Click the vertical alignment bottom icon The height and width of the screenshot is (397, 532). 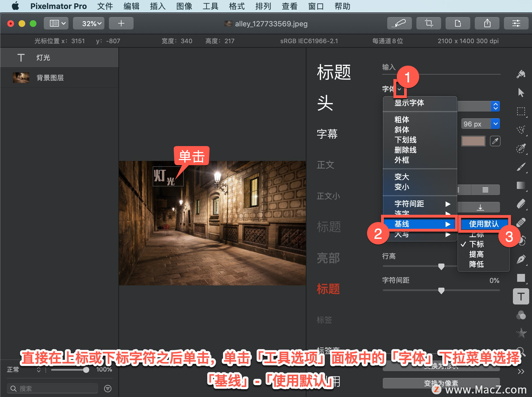coord(480,207)
